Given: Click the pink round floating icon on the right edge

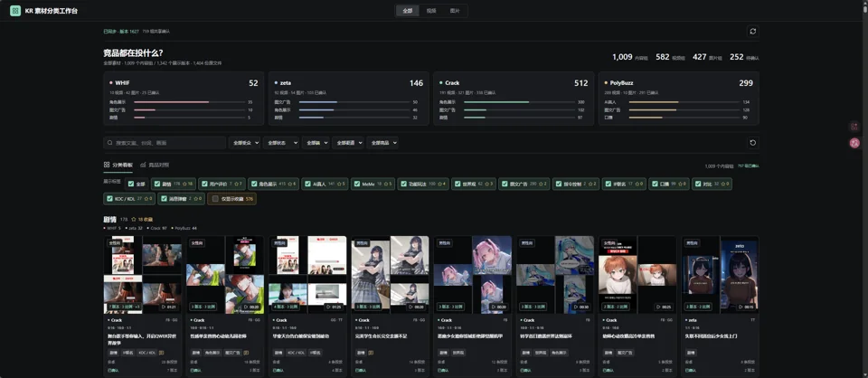Looking at the screenshot, I should (854, 144).
